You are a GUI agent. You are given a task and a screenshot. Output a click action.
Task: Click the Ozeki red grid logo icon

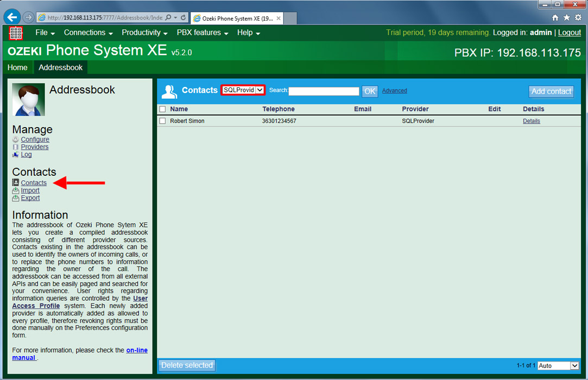pos(16,33)
